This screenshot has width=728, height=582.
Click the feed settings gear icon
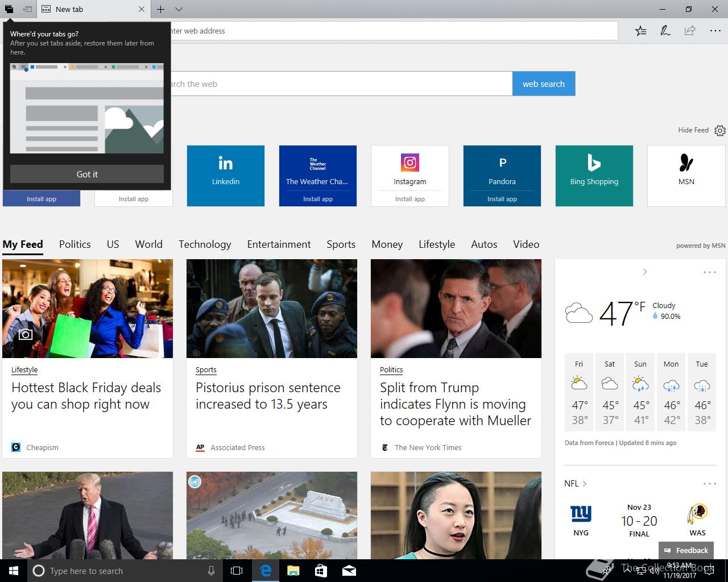[720, 131]
